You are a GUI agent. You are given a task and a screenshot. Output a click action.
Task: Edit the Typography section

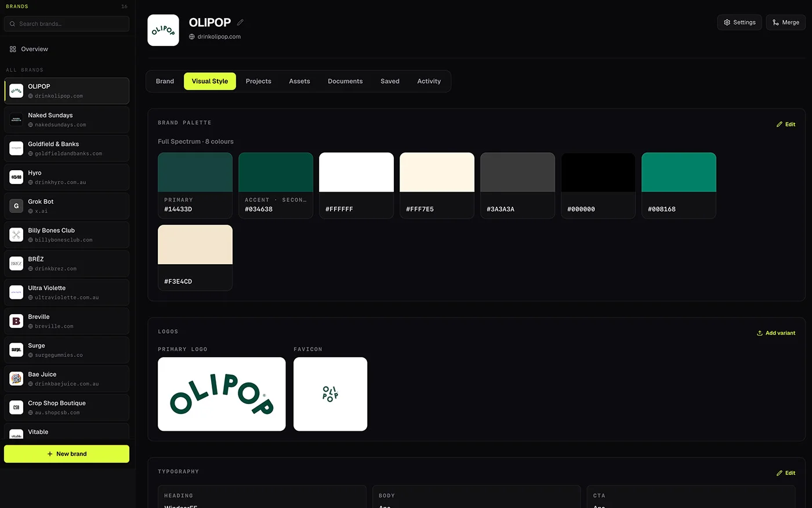(x=786, y=473)
